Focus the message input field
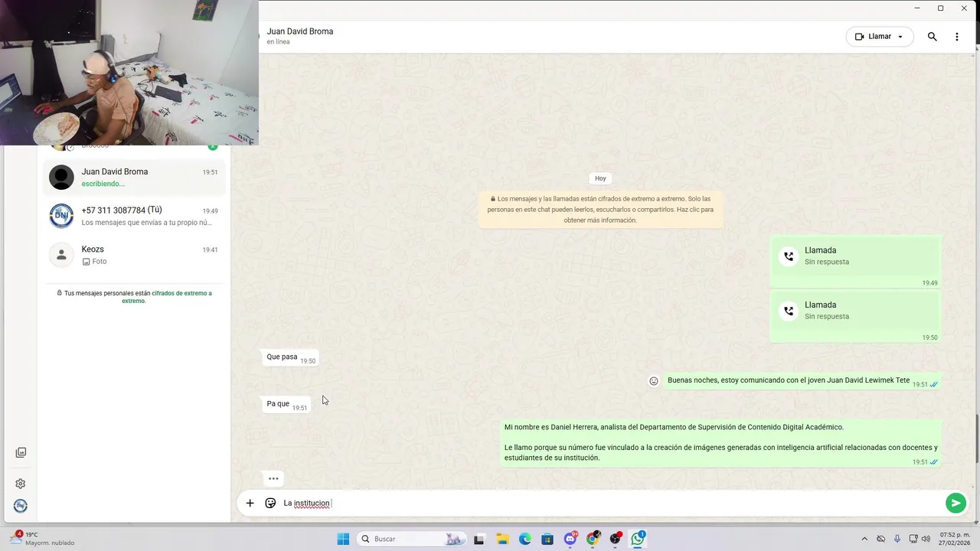Image resolution: width=980 pixels, height=551 pixels. pos(611,503)
